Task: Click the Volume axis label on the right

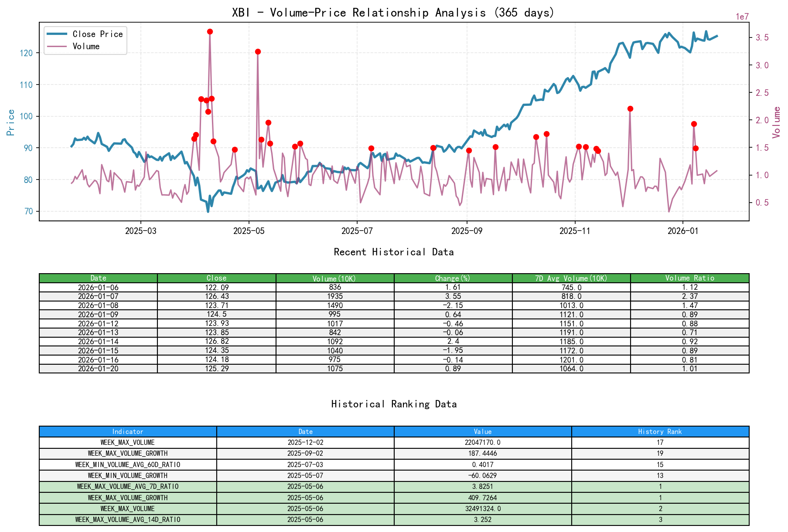Action: 777,122
